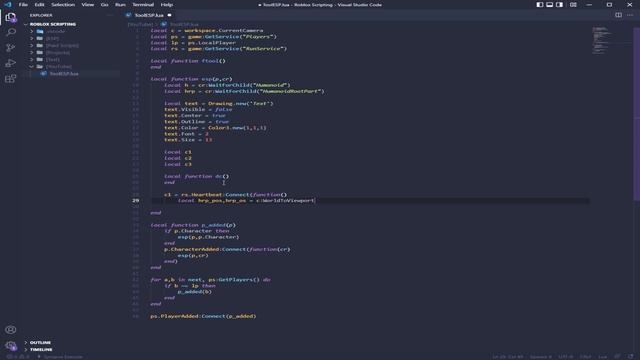The width and height of the screenshot is (640, 360).
Task: Click the Spaces indentation status item
Action: click(541, 357)
